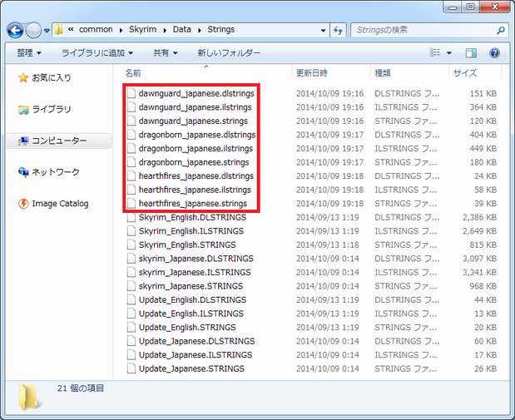Select file hearthfires_japanese.ilstrings

tap(195, 190)
